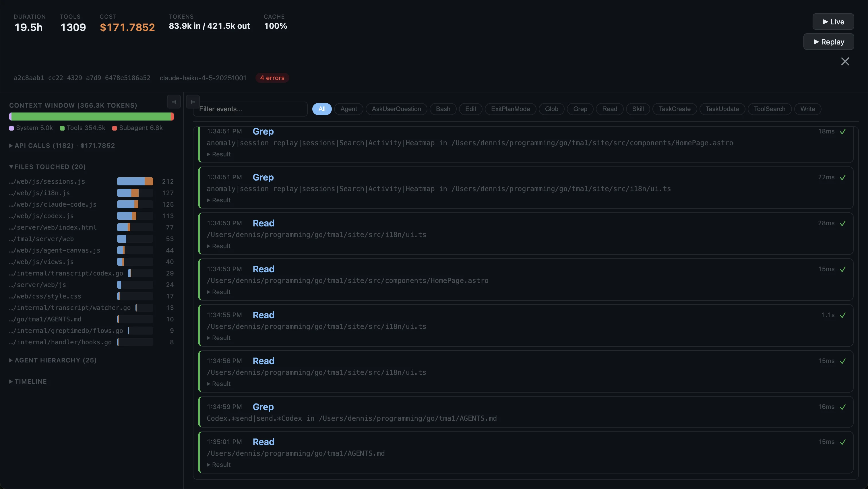
Task: Close the session detail panel
Action: pos(845,61)
